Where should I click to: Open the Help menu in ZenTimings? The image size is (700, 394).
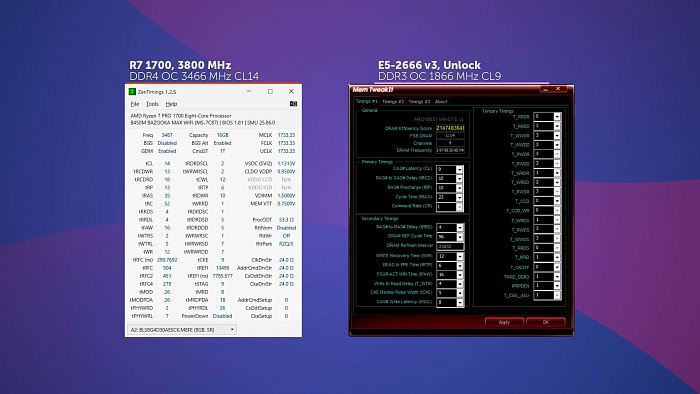click(171, 104)
